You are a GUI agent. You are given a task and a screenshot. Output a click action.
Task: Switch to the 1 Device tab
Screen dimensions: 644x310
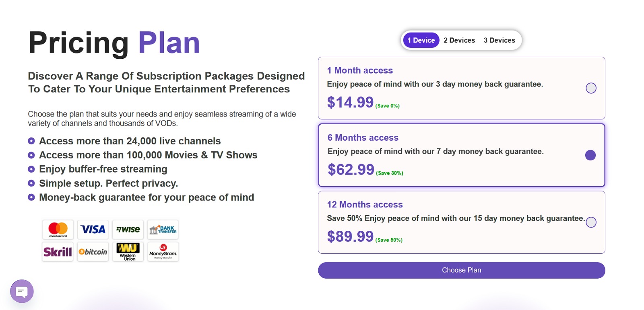[421, 40]
